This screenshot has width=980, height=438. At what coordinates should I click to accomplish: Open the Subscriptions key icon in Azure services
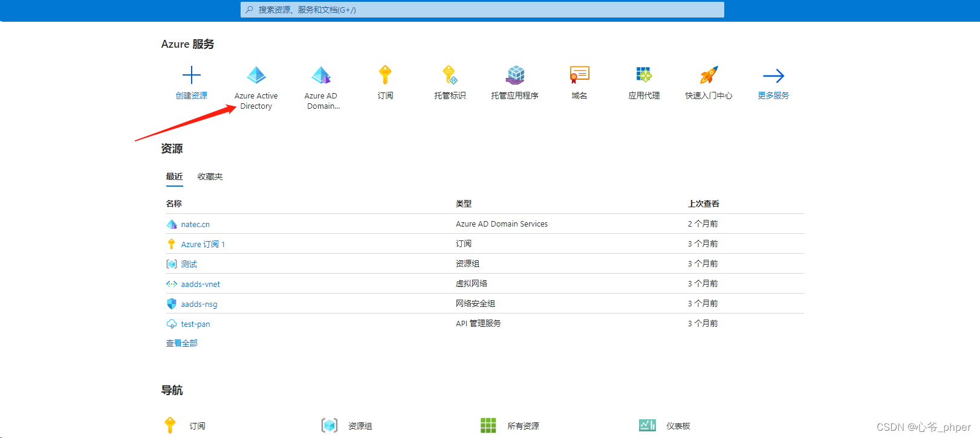(x=385, y=75)
